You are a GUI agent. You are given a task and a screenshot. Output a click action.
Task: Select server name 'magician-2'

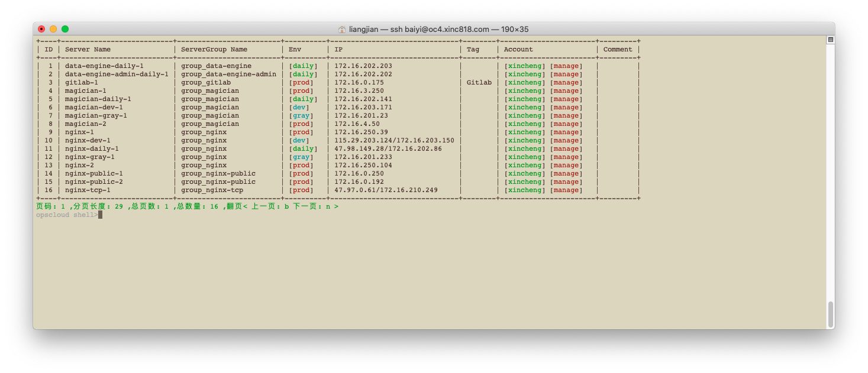(86, 124)
